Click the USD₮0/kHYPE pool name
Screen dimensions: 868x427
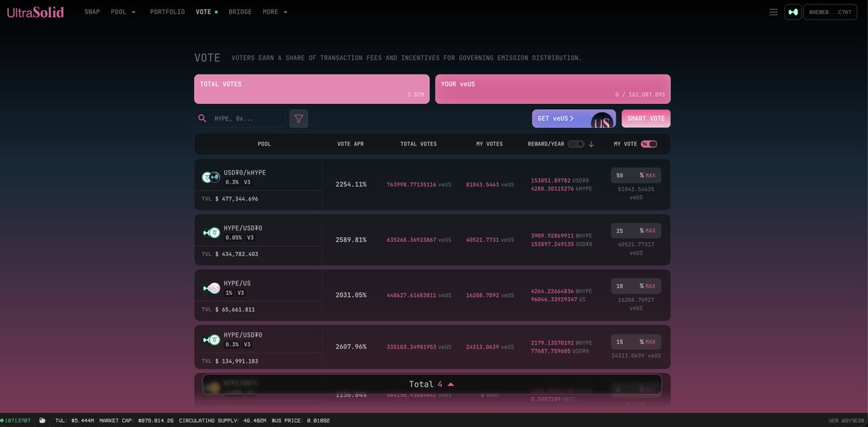(x=244, y=173)
